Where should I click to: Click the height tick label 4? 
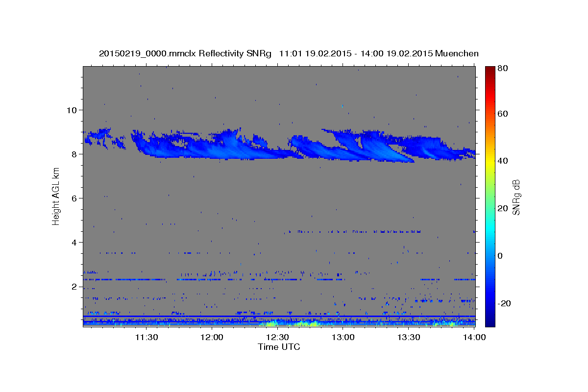click(74, 242)
